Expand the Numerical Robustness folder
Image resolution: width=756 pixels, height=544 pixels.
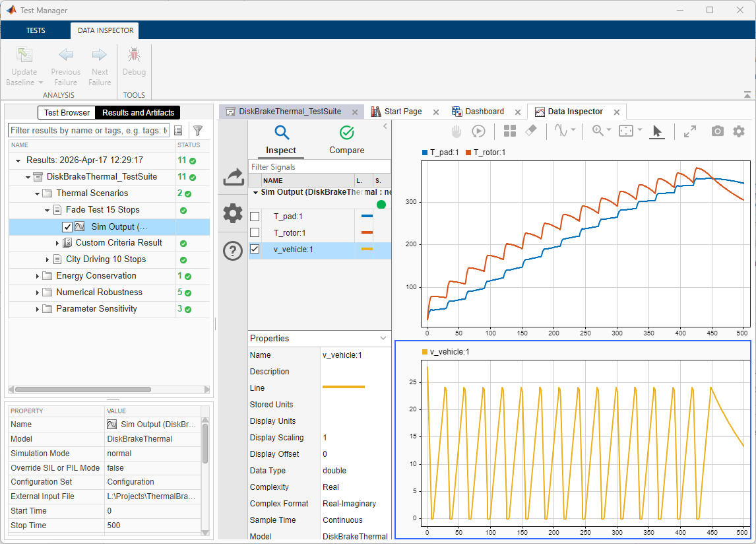pos(38,292)
